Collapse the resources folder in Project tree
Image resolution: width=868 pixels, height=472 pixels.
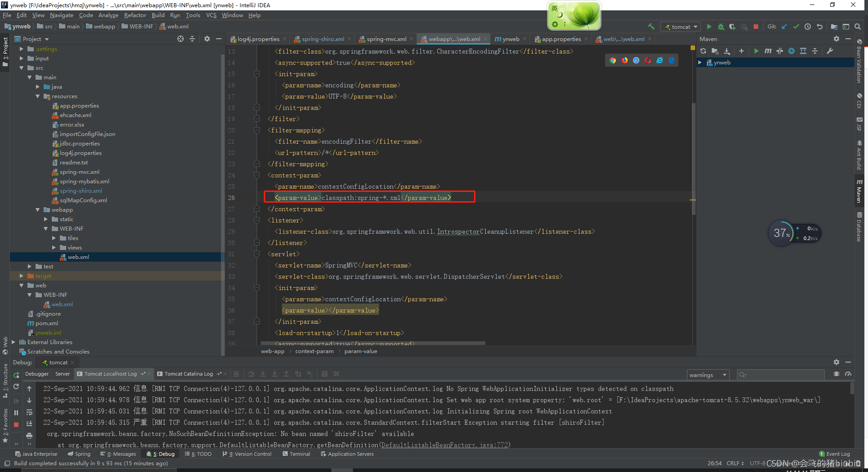(38, 96)
